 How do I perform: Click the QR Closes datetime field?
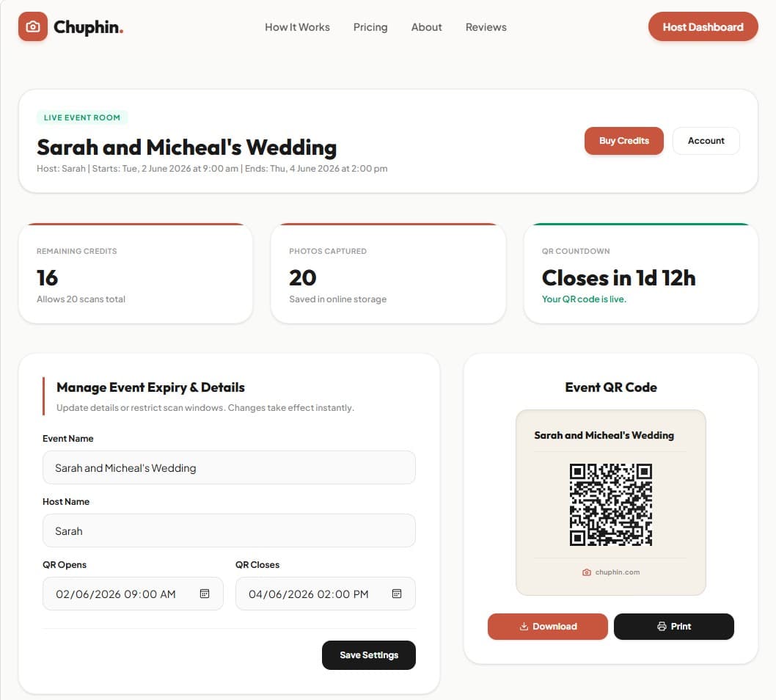click(x=325, y=594)
